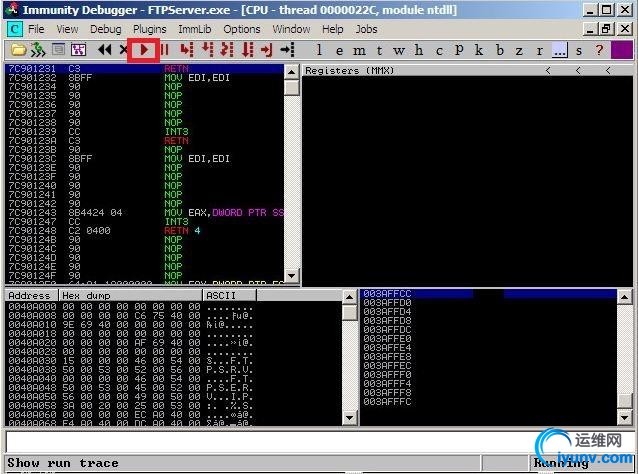The height and width of the screenshot is (474, 638).
Task: Show windows with 'w' button
Action: [399, 50]
